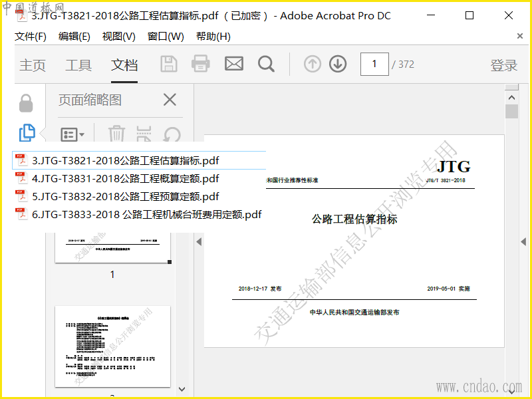Click document scrollbar up arrow

pos(511,98)
